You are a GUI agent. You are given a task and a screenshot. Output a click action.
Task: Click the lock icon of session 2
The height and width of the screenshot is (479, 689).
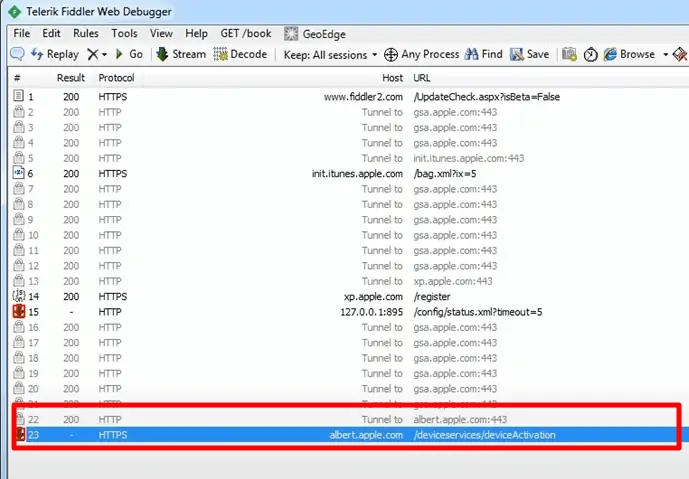(x=18, y=111)
